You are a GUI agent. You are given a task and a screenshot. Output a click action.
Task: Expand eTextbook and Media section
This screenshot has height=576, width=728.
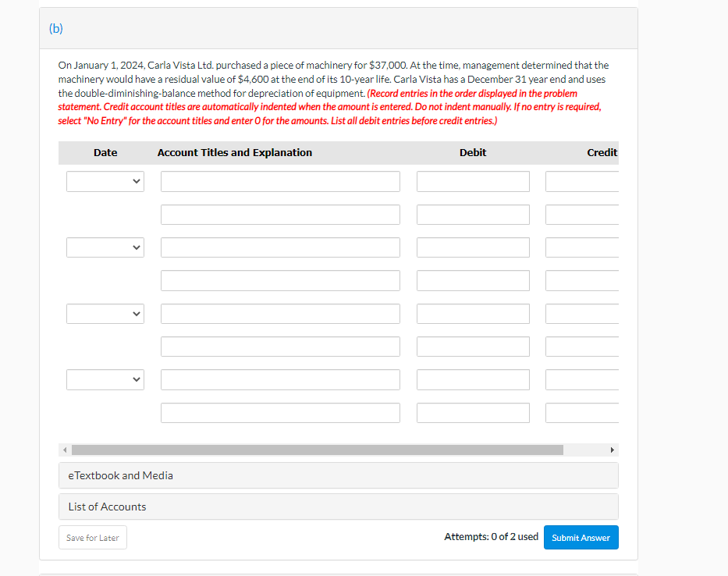[339, 475]
